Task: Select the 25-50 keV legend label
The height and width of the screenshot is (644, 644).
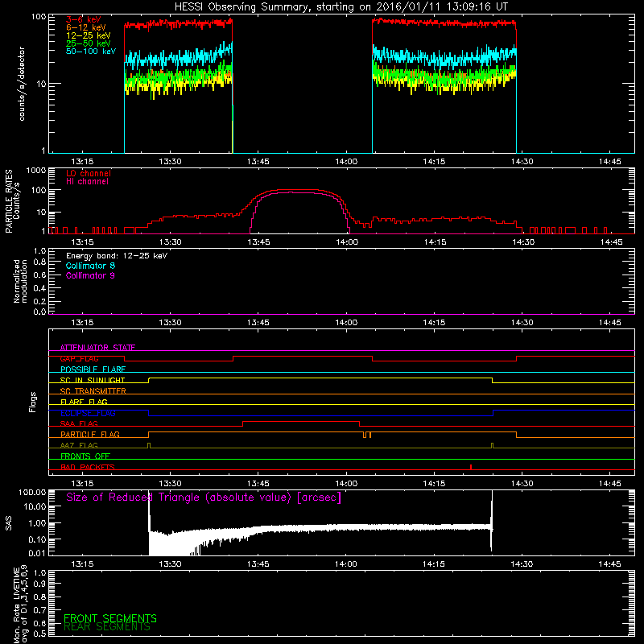Action: pos(89,43)
